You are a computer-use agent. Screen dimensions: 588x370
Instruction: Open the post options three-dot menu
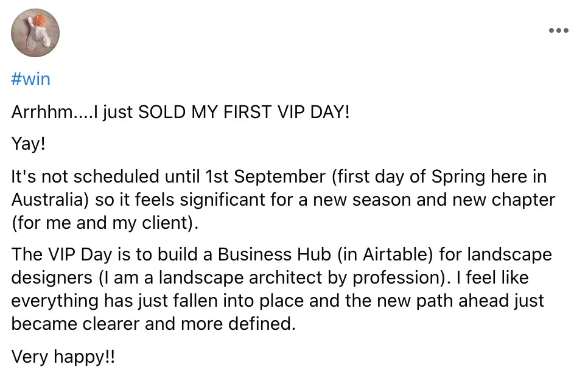558,30
